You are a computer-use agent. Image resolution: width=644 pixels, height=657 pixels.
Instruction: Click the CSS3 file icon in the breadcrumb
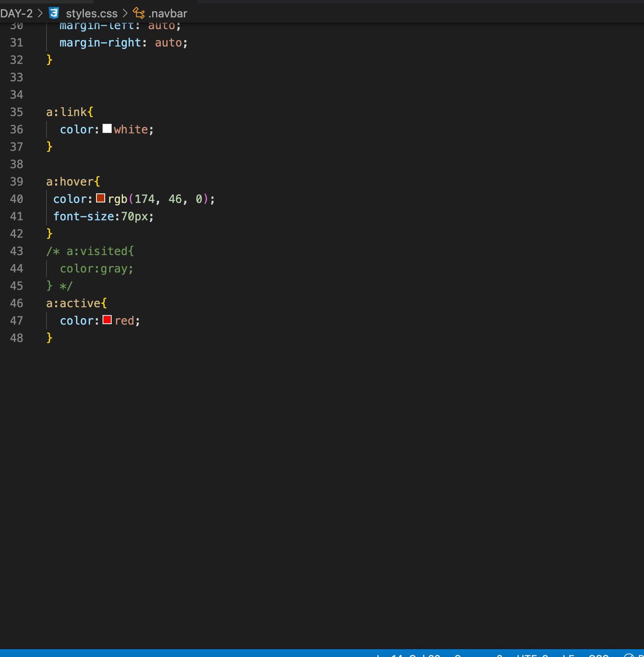point(55,13)
